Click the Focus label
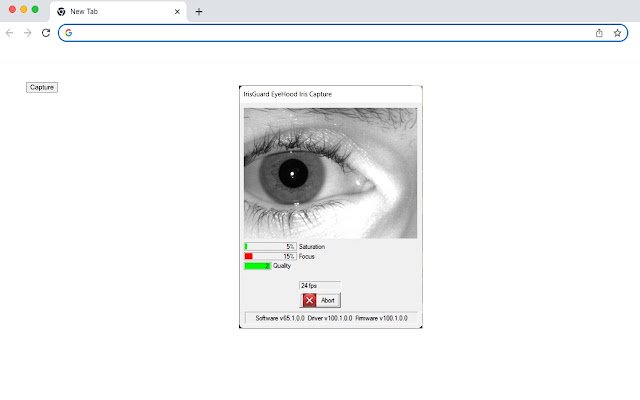Screen dimensions: 640x400 pos(307,256)
